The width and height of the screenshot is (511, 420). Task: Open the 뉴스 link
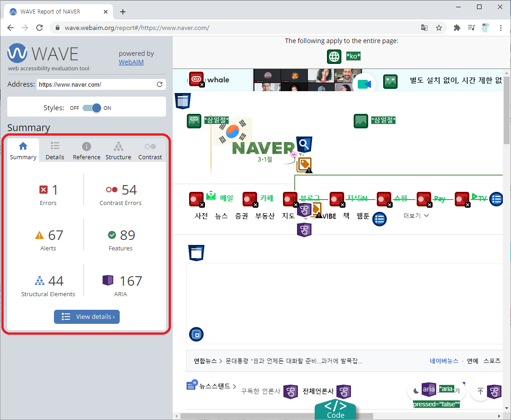point(221,216)
